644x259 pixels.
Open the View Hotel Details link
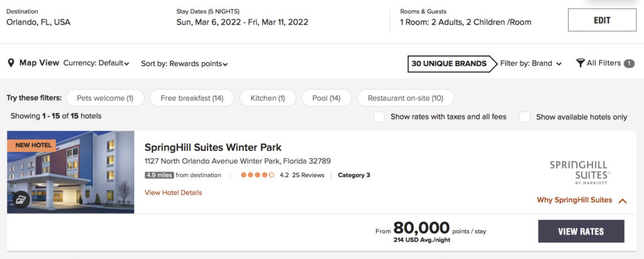[x=173, y=193]
